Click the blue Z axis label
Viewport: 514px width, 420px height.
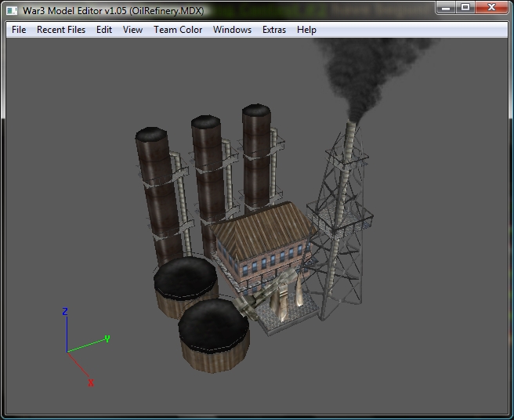pyautogui.click(x=65, y=311)
